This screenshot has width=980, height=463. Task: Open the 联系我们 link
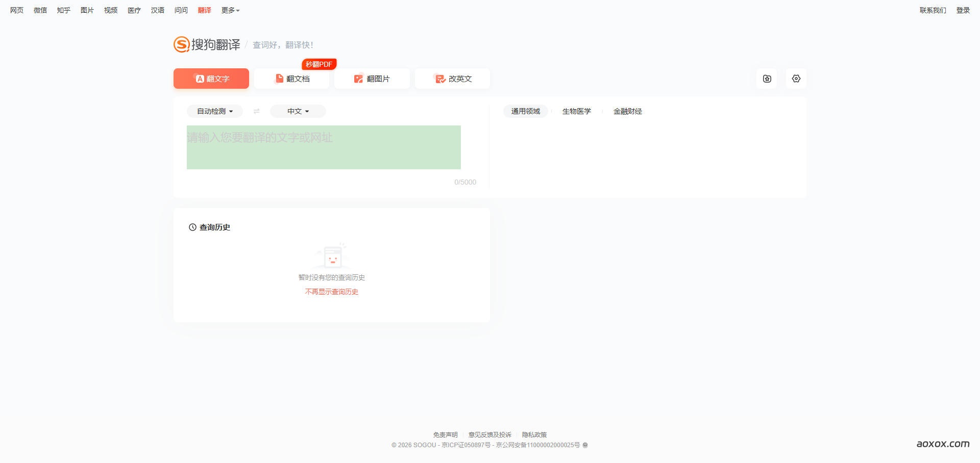pyautogui.click(x=933, y=10)
